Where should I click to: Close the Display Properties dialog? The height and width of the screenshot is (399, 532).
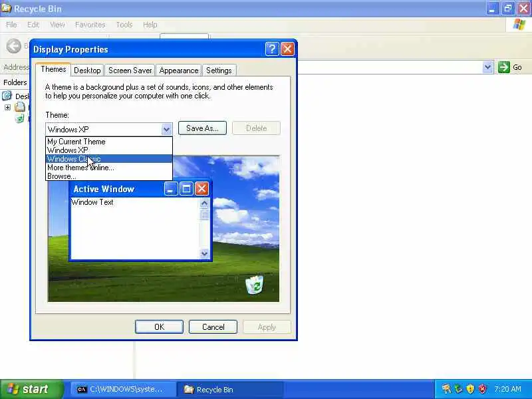(x=287, y=49)
